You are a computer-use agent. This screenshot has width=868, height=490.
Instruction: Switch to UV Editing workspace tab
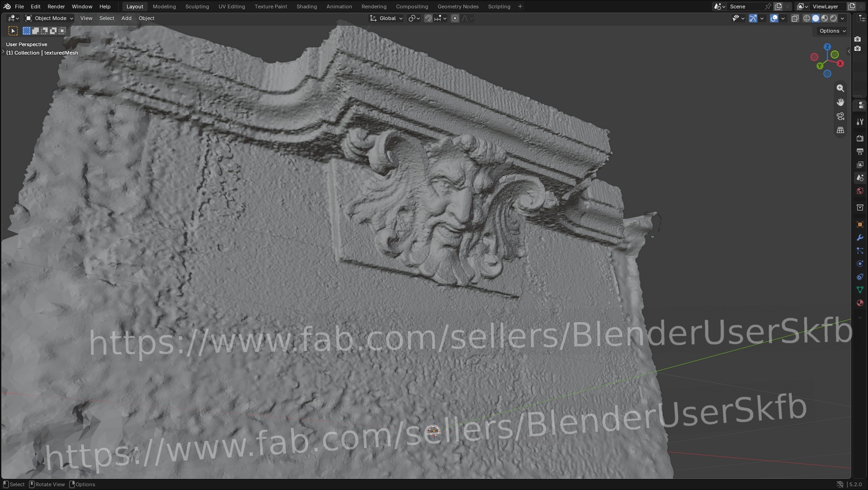(x=231, y=6)
